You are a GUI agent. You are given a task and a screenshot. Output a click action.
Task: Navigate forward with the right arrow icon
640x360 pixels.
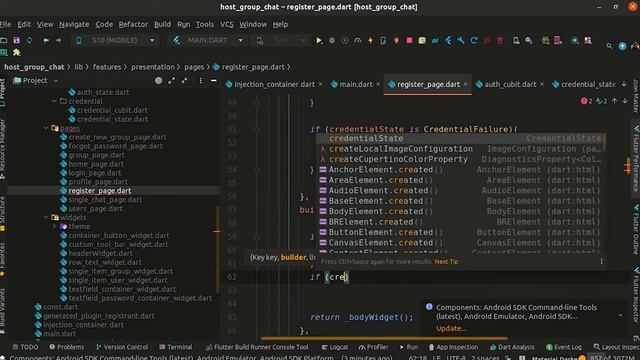[x=58, y=40]
